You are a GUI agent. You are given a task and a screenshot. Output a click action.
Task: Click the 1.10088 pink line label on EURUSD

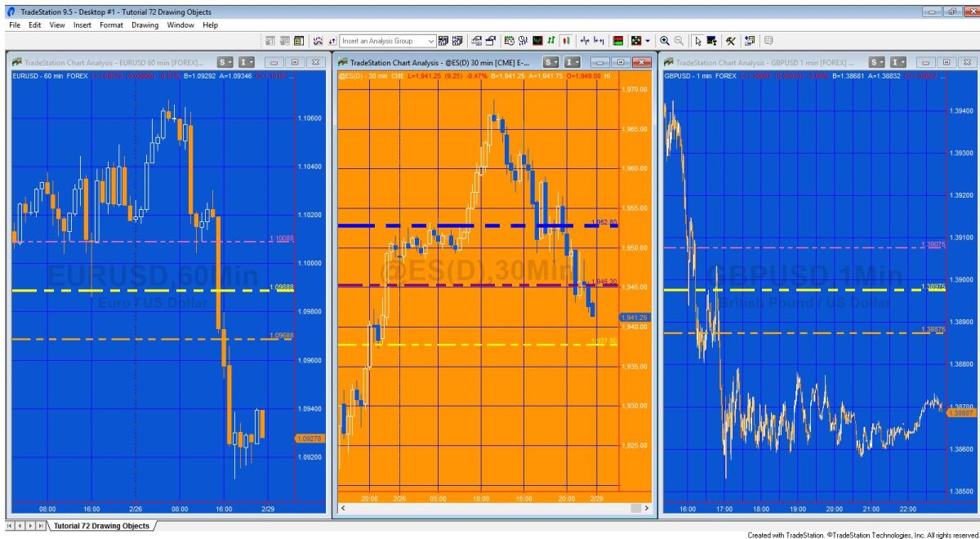pos(282,238)
